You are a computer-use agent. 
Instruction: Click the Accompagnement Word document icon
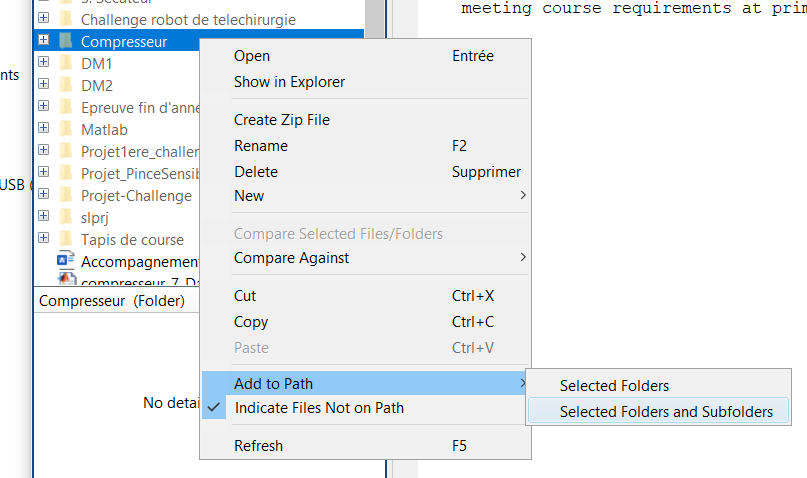65,260
